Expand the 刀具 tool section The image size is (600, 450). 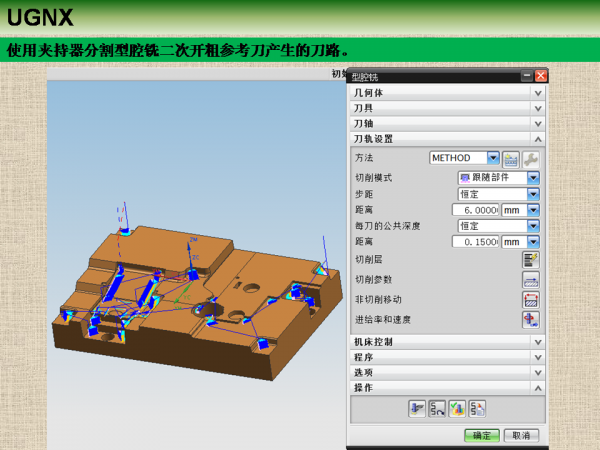point(447,108)
